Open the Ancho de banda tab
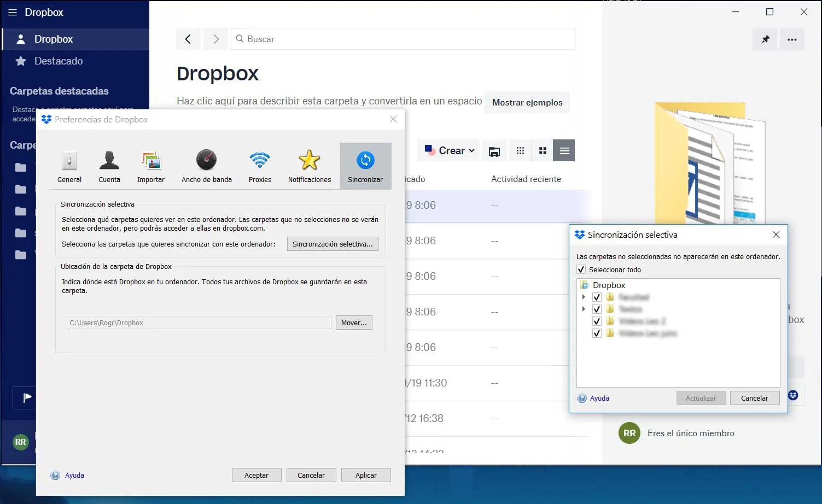Screen dimensions: 822x504 click(x=207, y=166)
